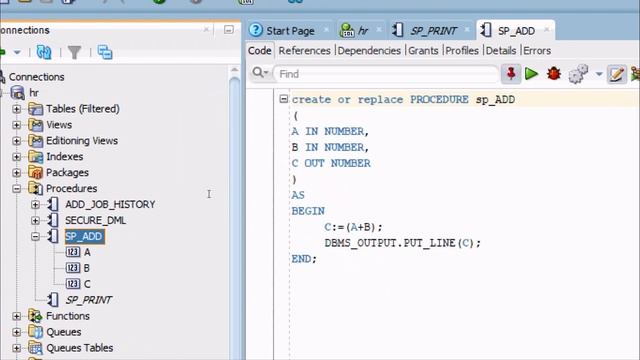Screen dimensions: 640x360
Task: Click the Queues Tables folder icon
Action: (x=36, y=348)
